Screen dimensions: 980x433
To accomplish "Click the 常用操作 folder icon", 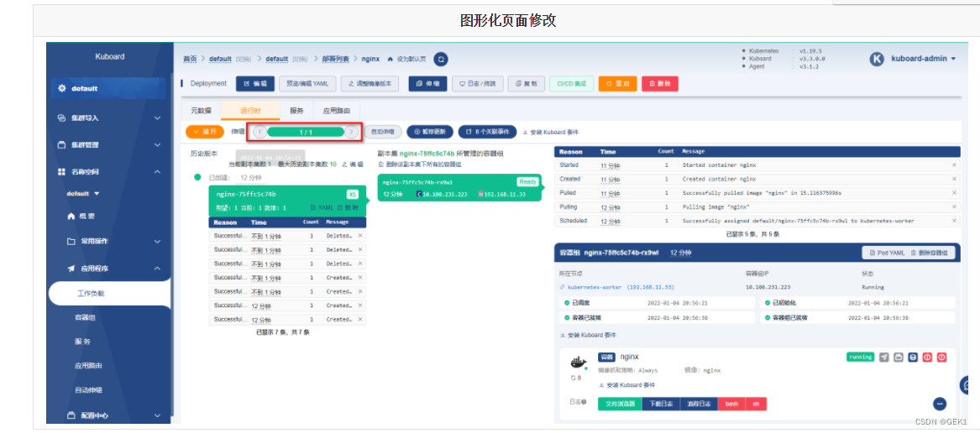I will tap(71, 241).
